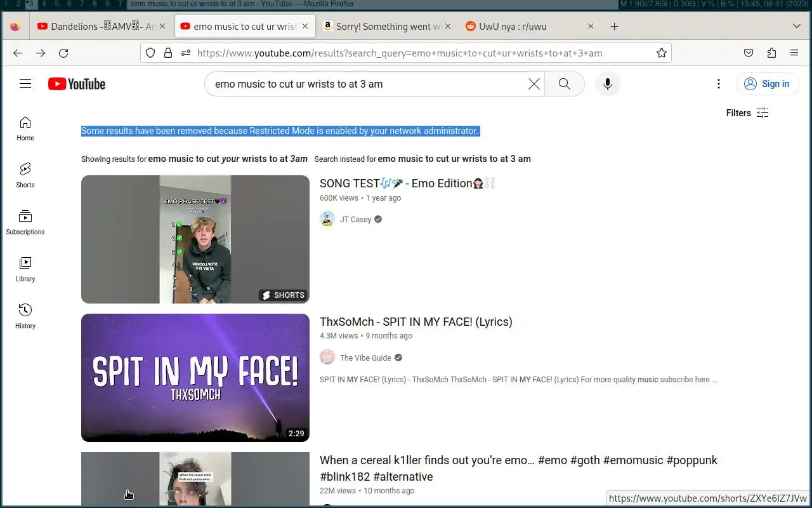
Task: Bookmark this page with the star
Action: point(662,53)
